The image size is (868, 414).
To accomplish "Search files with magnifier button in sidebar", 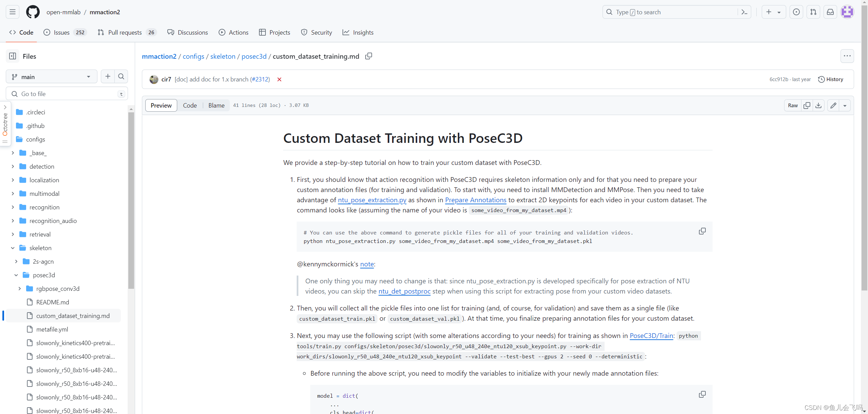I will click(121, 77).
